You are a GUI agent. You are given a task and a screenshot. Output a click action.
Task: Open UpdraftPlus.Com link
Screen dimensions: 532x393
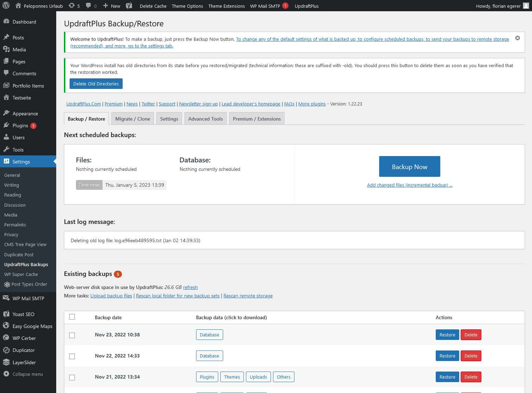(x=84, y=104)
